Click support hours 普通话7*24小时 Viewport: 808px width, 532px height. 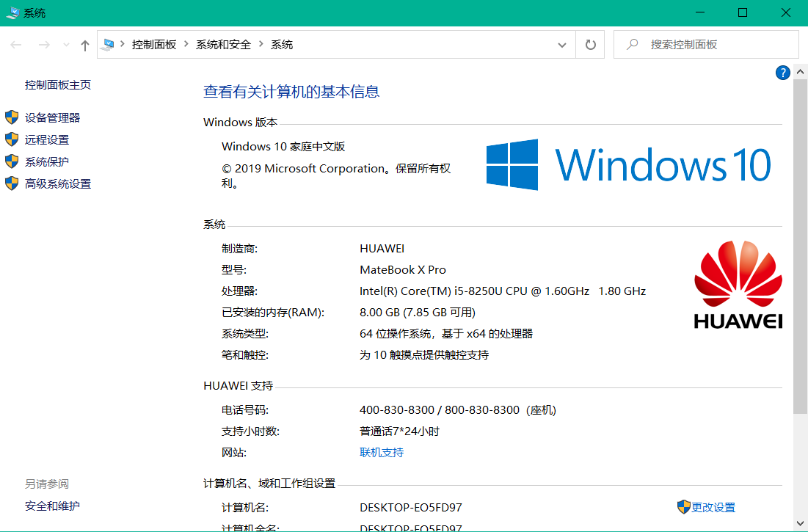tap(399, 431)
